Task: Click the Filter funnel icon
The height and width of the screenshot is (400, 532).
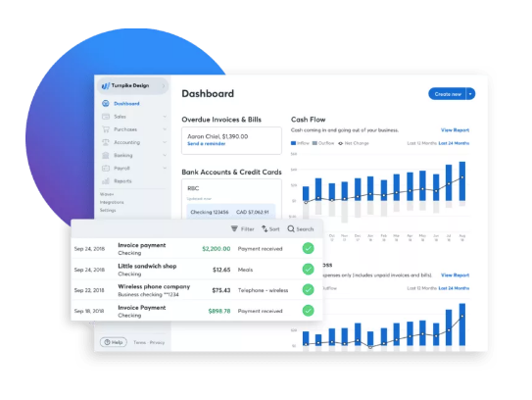Action: pyautogui.click(x=234, y=228)
